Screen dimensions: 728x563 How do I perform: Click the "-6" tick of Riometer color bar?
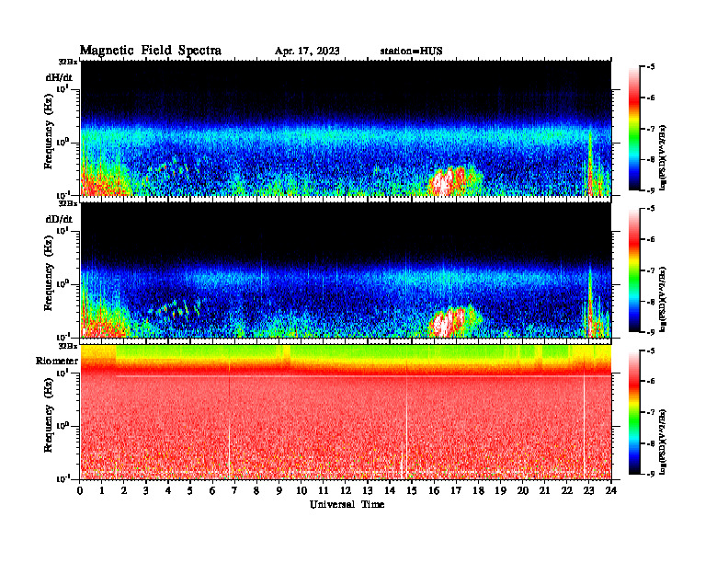tap(650, 381)
